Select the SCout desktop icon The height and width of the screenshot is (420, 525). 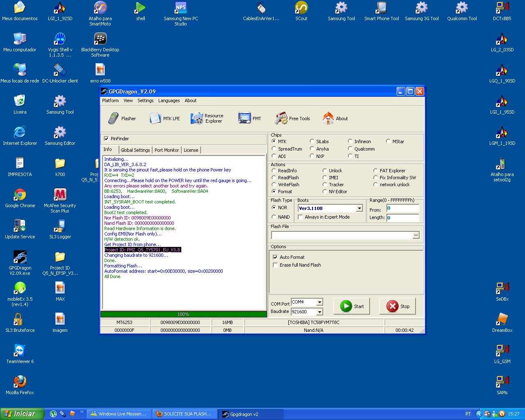(301, 11)
